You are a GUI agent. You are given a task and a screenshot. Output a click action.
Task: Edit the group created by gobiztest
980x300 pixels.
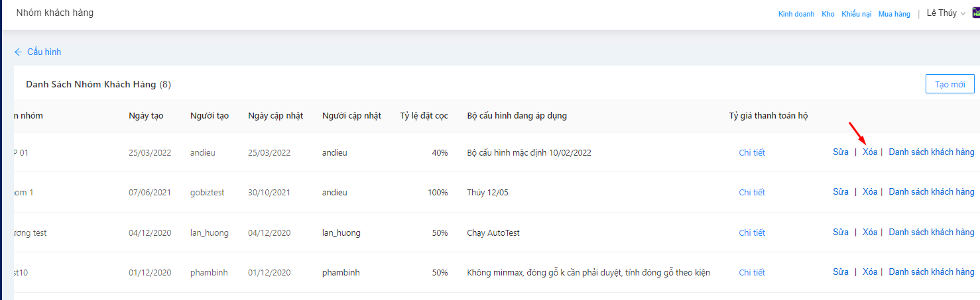click(841, 192)
